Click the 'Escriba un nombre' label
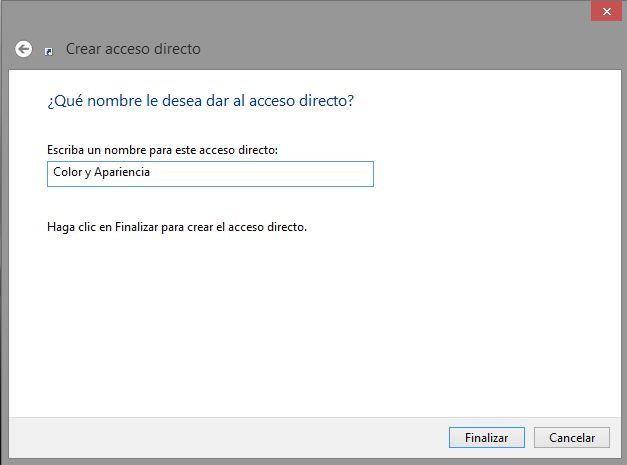Viewport: 627px width, 465px height. [162, 150]
